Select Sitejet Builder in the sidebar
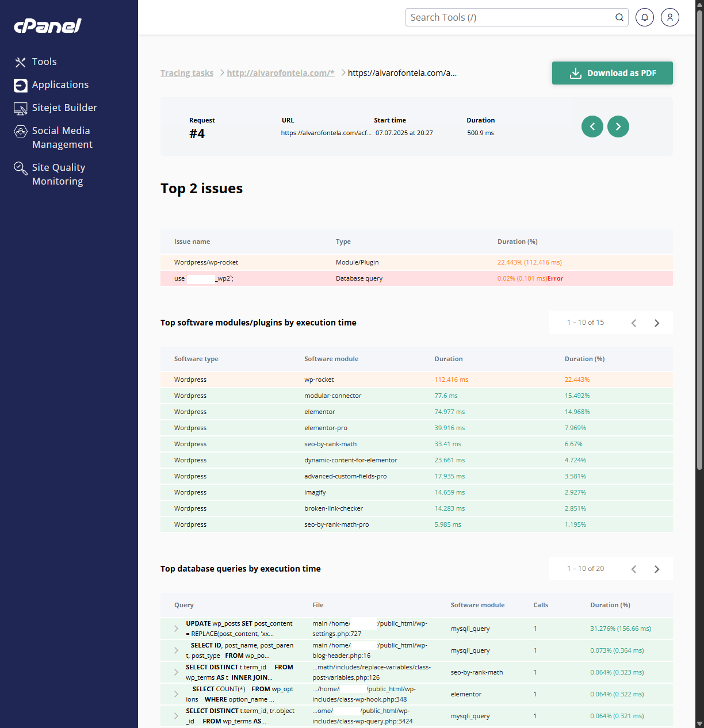704x728 pixels. [x=64, y=108]
